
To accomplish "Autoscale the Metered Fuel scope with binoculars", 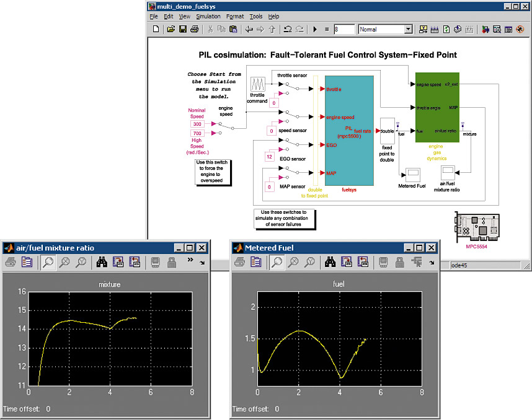I will click(330, 262).
